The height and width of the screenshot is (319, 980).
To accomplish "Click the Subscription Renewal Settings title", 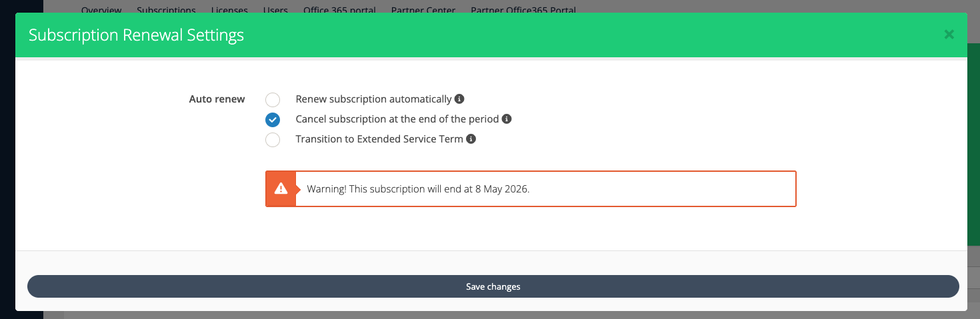I will [x=136, y=35].
